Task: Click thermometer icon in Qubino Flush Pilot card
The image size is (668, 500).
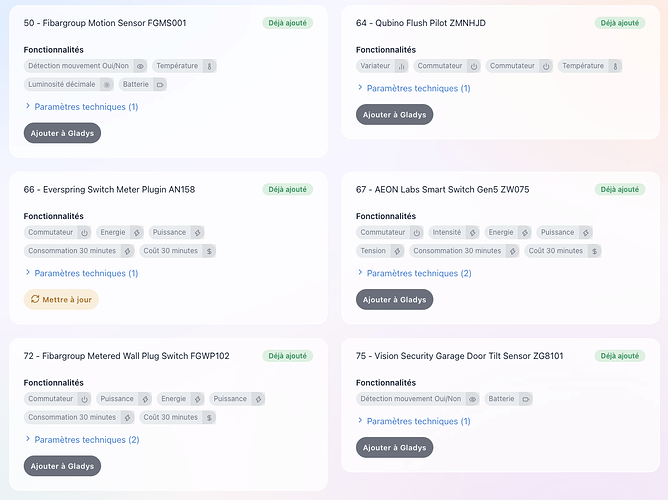Action: tap(615, 66)
